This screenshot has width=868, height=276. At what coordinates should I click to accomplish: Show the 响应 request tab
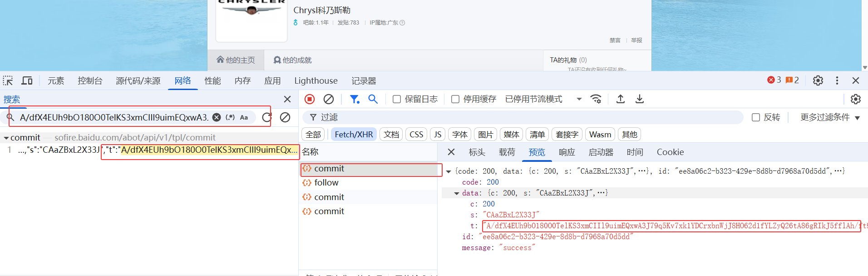(x=567, y=152)
